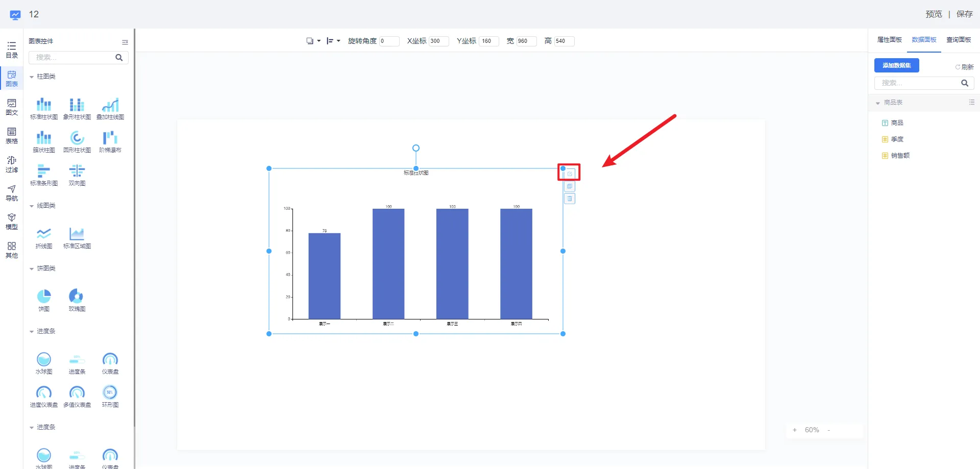Click the search magnifier in the data panel
Viewport: 980px width, 469px height.
point(965,83)
